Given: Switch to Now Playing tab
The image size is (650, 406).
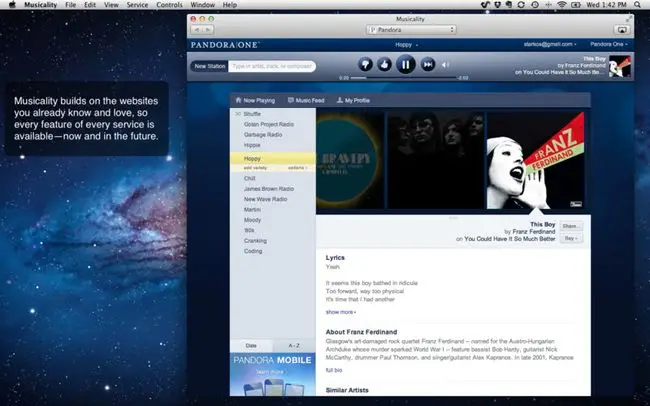Looking at the screenshot, I should tap(255, 100).
